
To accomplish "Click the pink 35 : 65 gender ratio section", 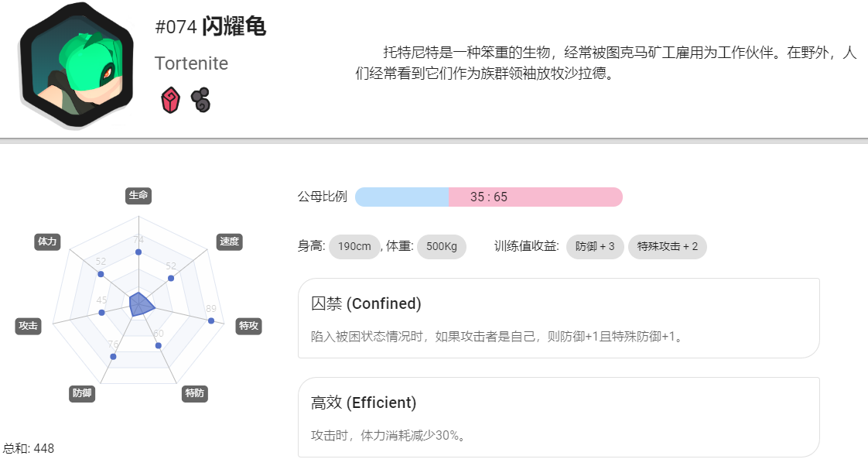I will coord(535,197).
